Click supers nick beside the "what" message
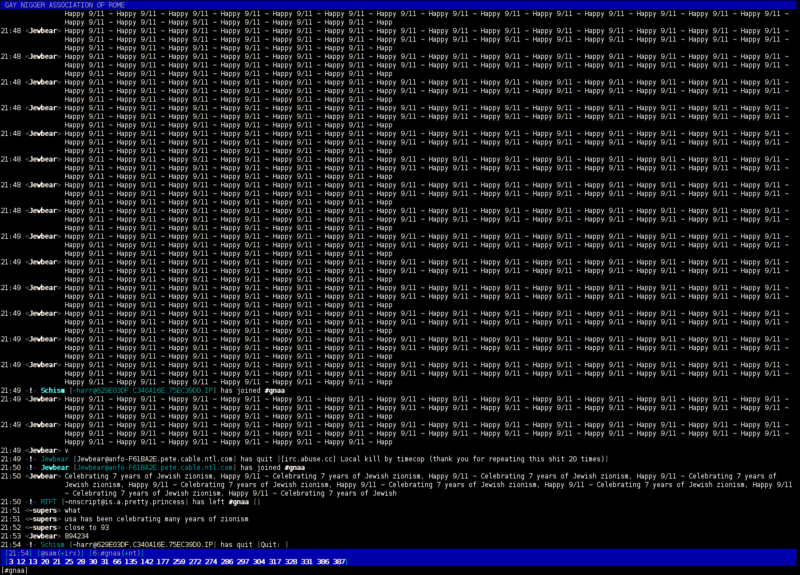The height and width of the screenshot is (575, 800). coord(43,510)
